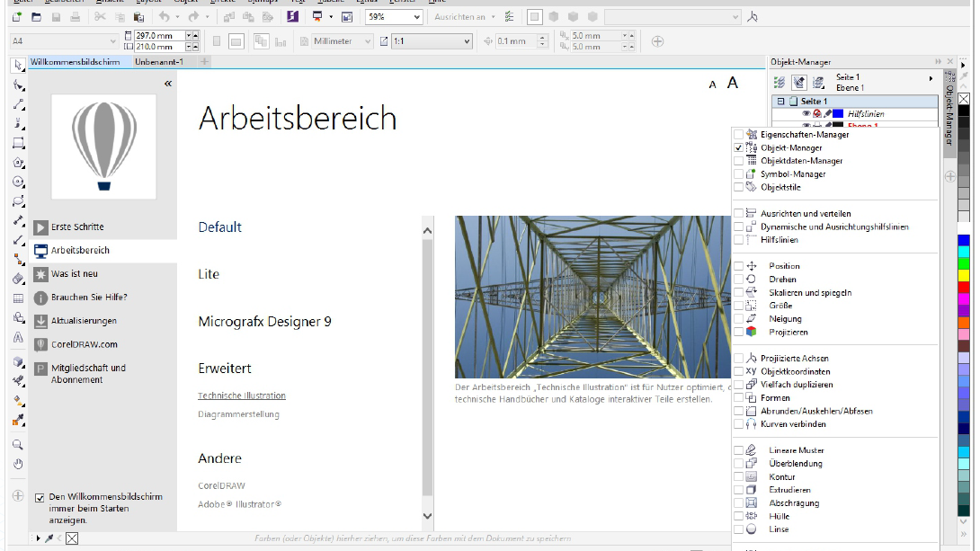Click the Text tool icon

17,337
